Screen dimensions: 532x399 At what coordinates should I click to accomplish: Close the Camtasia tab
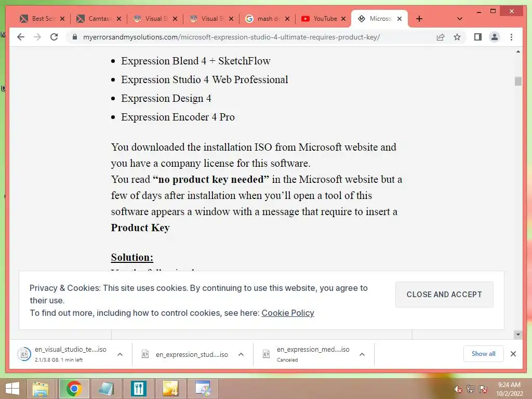[x=119, y=19]
